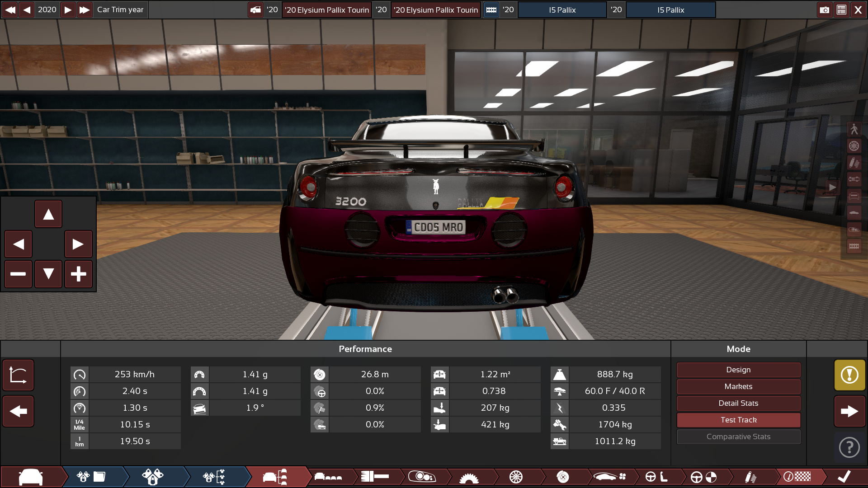The image size is (868, 488).
Task: Toggle engine visibility at bottom of right sidebar
Action: pyautogui.click(x=854, y=245)
